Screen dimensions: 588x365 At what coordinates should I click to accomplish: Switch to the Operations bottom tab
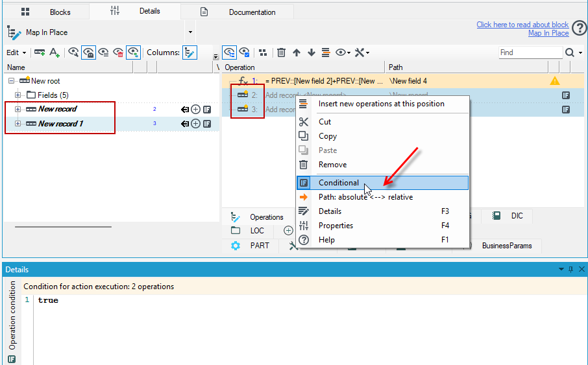pos(260,217)
